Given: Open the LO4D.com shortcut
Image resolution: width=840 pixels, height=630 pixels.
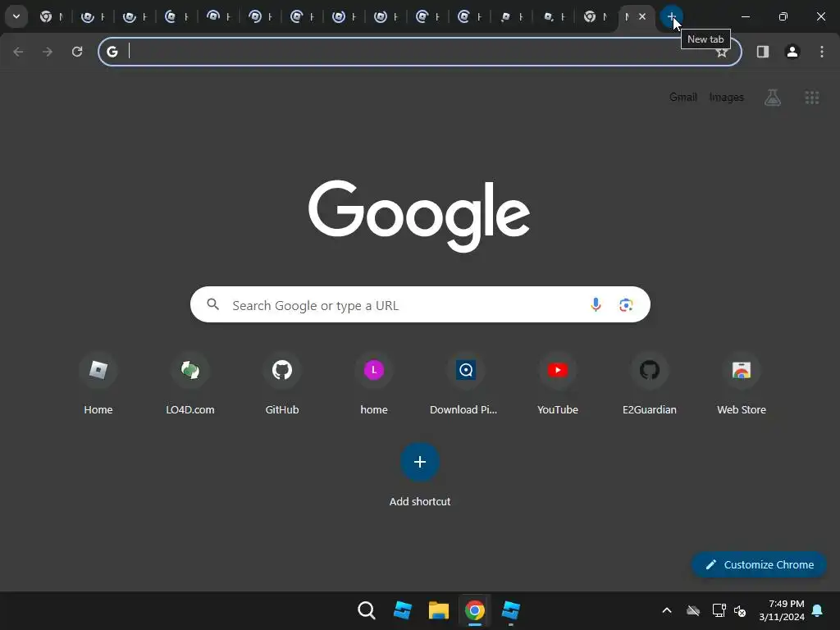Looking at the screenshot, I should [x=190, y=384].
